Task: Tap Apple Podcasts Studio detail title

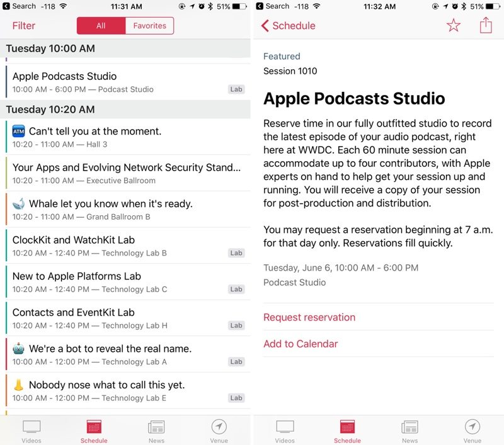Action: coord(354,99)
